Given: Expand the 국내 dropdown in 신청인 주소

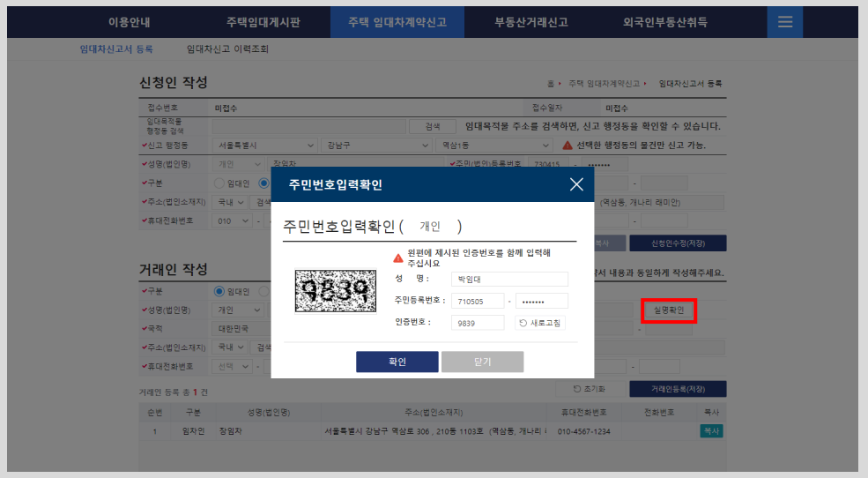Looking at the screenshot, I should [x=229, y=202].
